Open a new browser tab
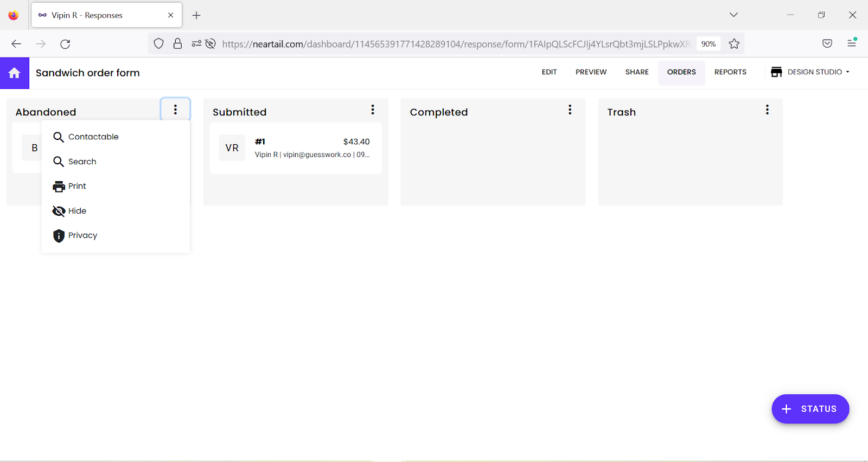868x462 pixels. click(196, 15)
